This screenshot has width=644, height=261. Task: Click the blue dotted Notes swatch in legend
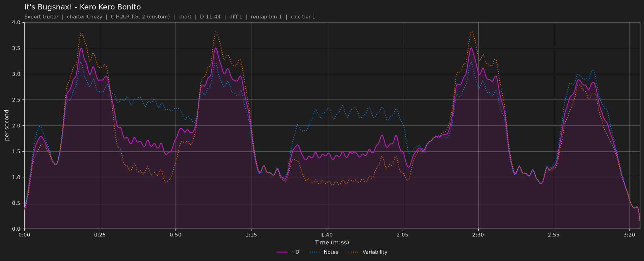tap(315, 252)
